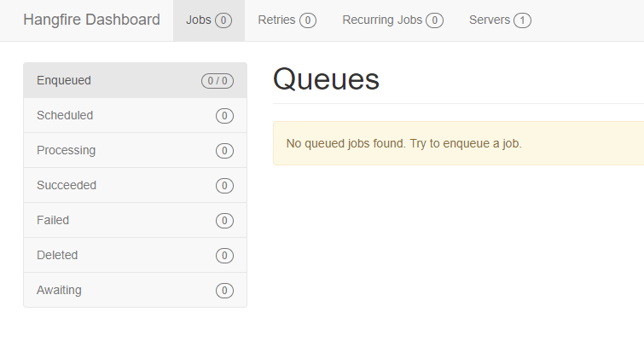Open the Retries tab
The width and height of the screenshot is (644, 341).
tap(287, 20)
